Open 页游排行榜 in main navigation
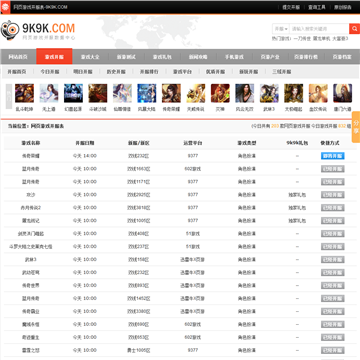The width and height of the screenshot is (360, 360). (306, 57)
